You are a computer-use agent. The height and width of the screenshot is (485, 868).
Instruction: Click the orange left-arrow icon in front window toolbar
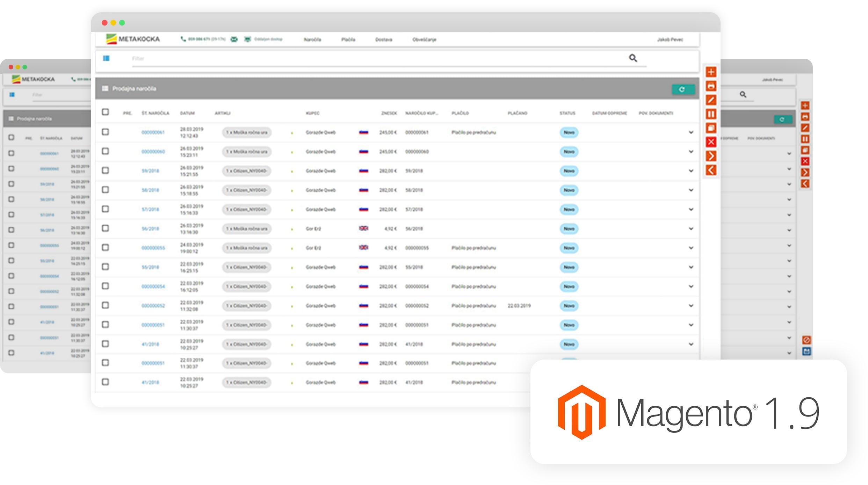[711, 170]
